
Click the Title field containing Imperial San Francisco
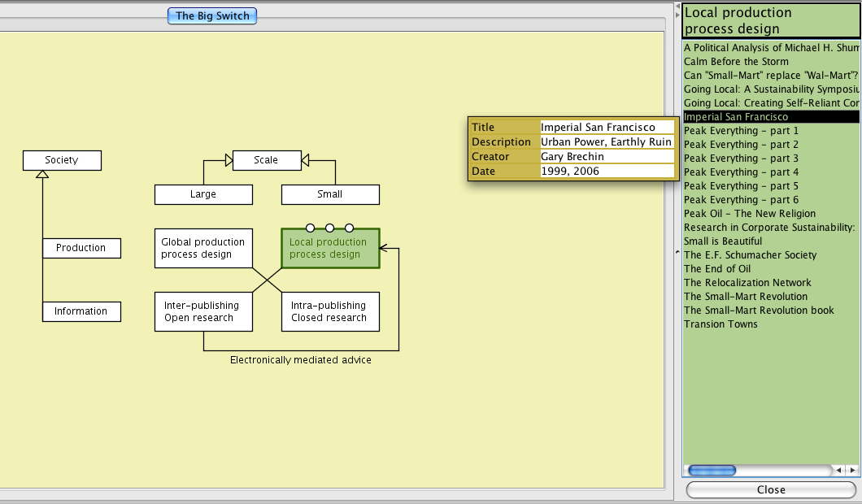(607, 128)
